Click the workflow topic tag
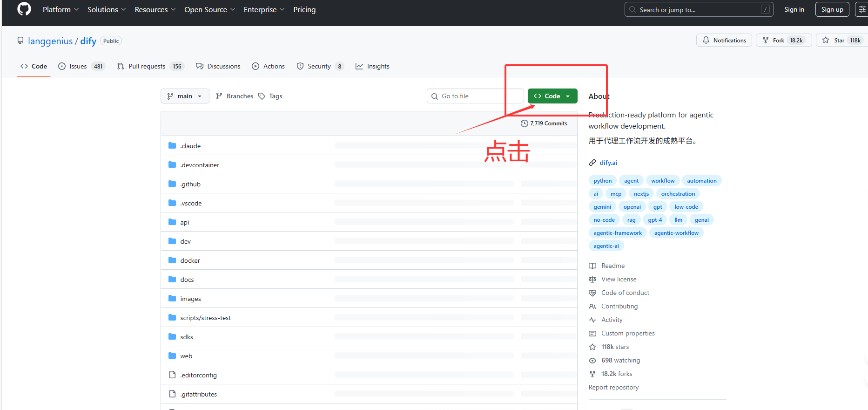 tap(663, 181)
